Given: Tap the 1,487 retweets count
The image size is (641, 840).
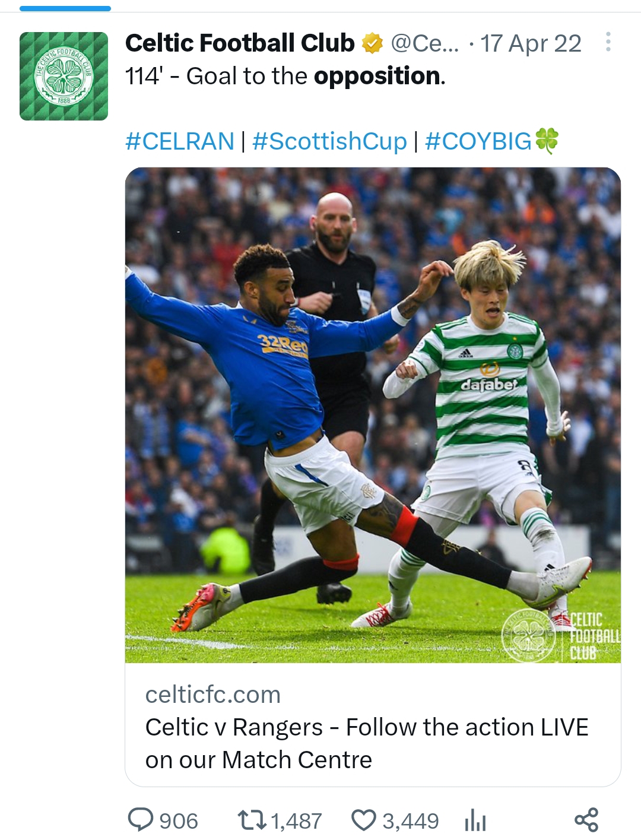Looking at the screenshot, I should [296, 821].
